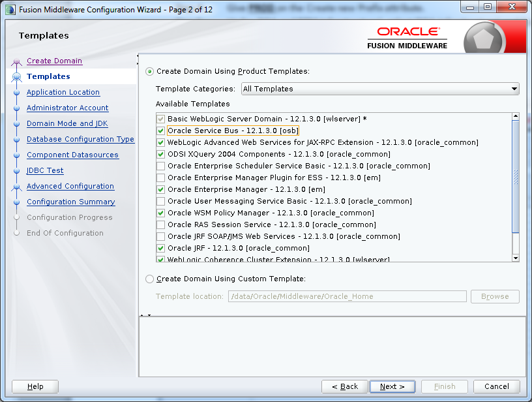The height and width of the screenshot is (402, 532).
Task: Click the Application Location step bullet
Action: point(16,93)
